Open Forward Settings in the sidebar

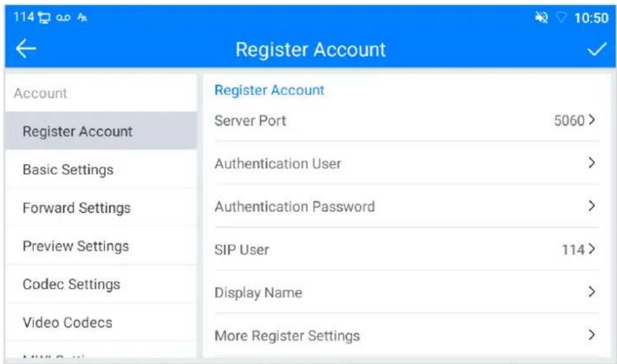(101, 208)
